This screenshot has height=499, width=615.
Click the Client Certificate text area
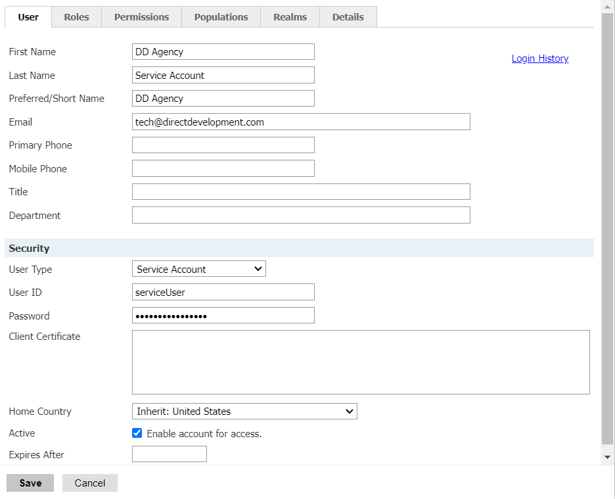tap(360, 362)
